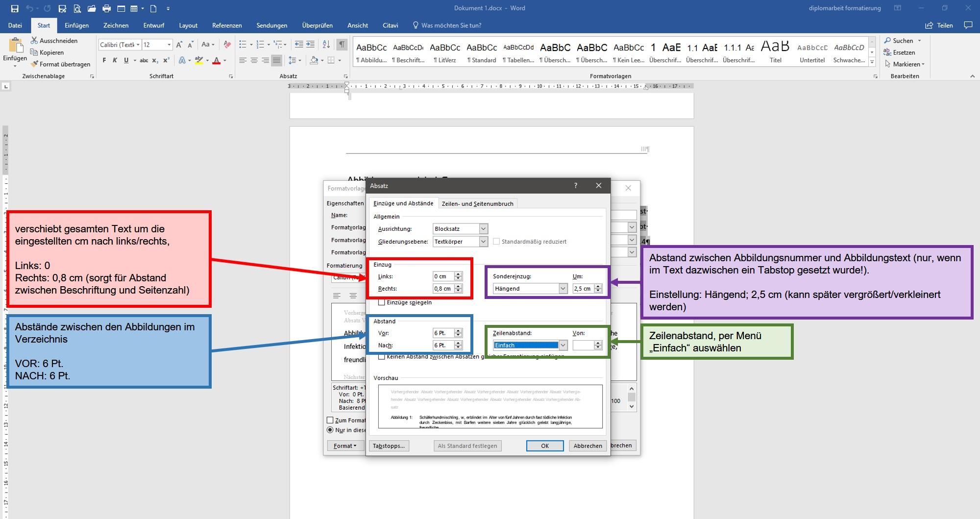The image size is (980, 519).
Task: Open the Referenzen ribbon tab
Action: click(x=227, y=25)
